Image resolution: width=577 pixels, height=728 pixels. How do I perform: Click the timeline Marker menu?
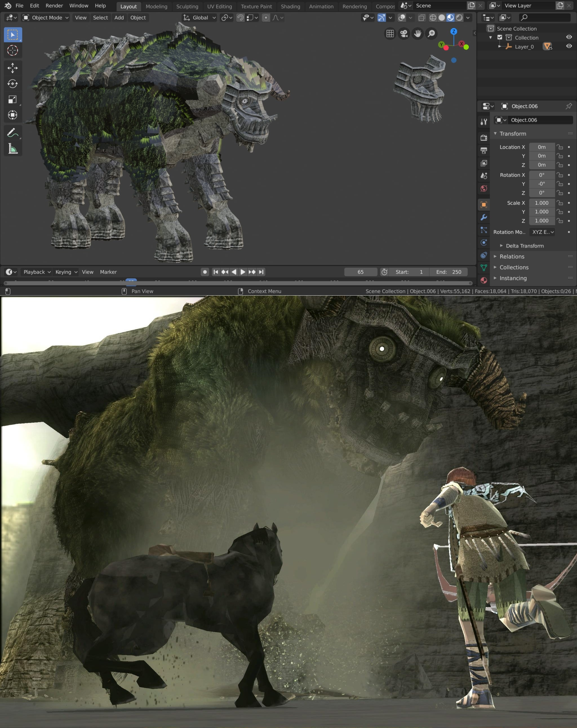click(x=108, y=272)
